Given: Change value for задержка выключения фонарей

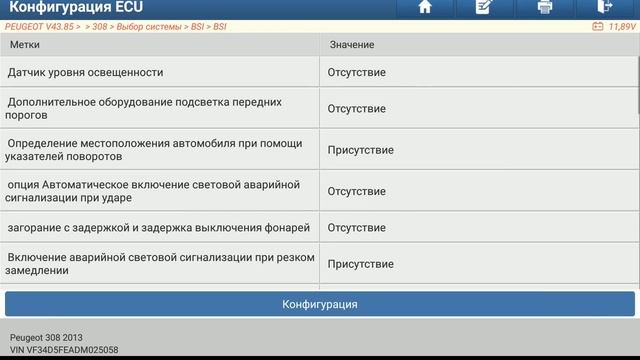Looking at the screenshot, I should [x=356, y=227].
